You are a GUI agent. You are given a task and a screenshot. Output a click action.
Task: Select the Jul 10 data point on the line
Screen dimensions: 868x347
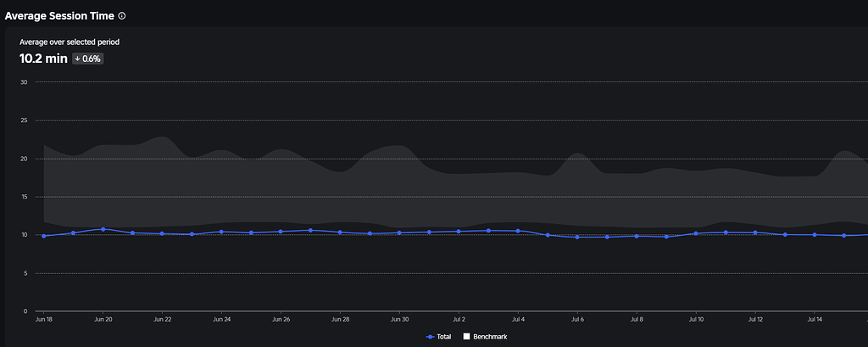tap(696, 233)
